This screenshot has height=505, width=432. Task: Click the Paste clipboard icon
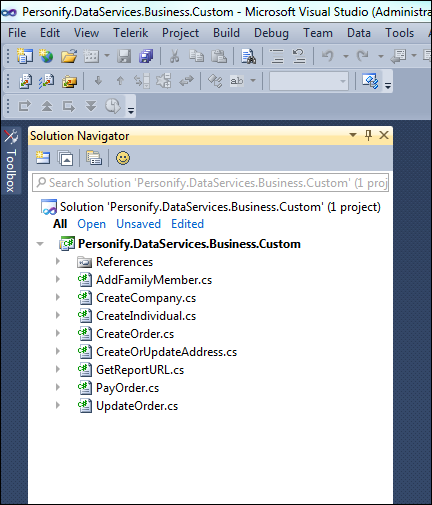pos(219,56)
